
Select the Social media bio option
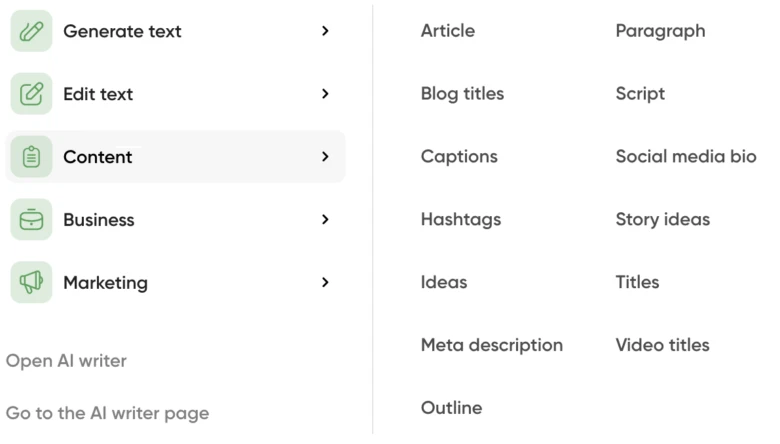click(685, 157)
